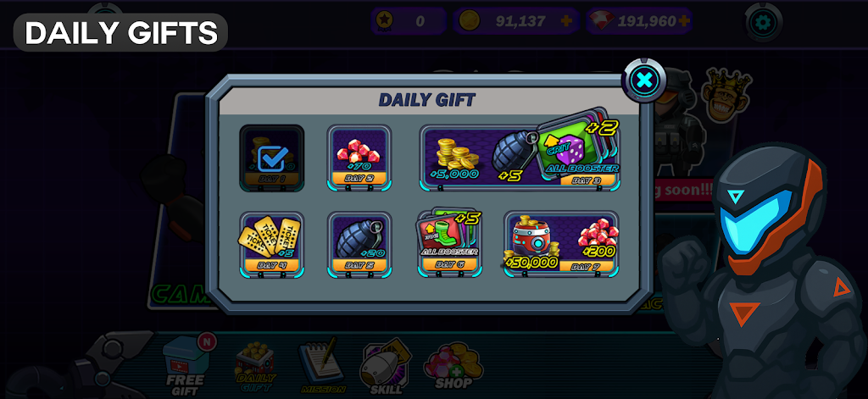Open the settings gear icon
Screen dimensions: 868x399
764,23
